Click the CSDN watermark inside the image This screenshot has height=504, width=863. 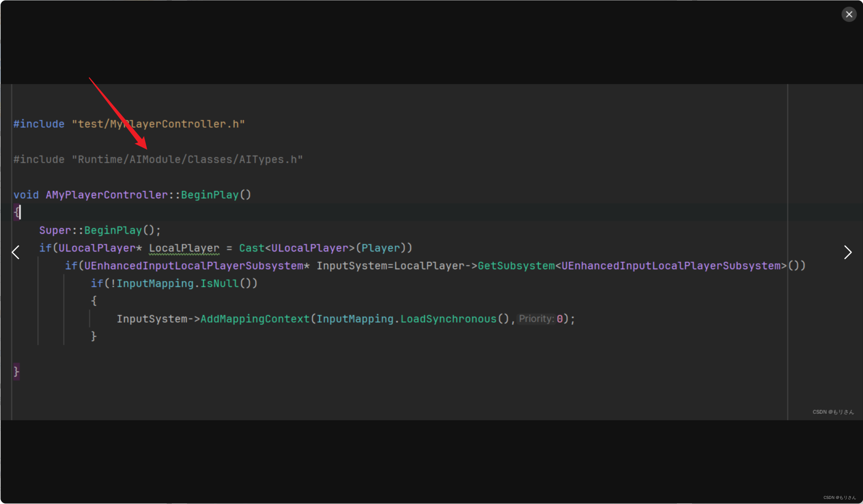tap(833, 412)
